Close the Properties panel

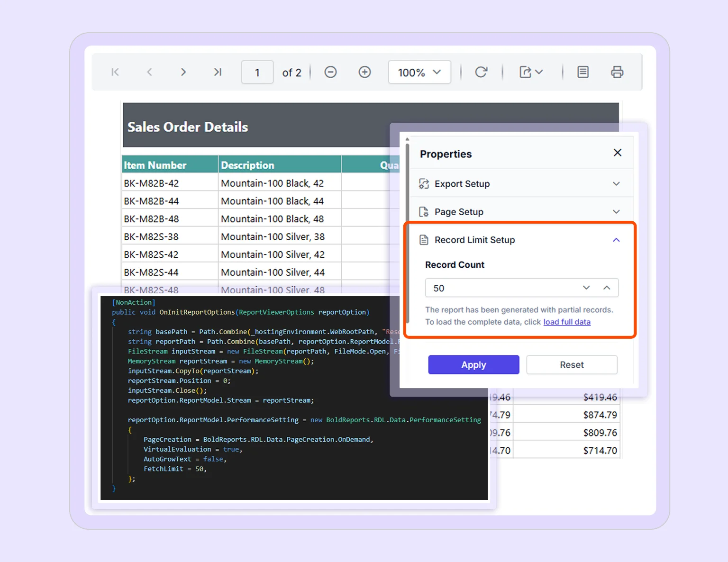[618, 153]
